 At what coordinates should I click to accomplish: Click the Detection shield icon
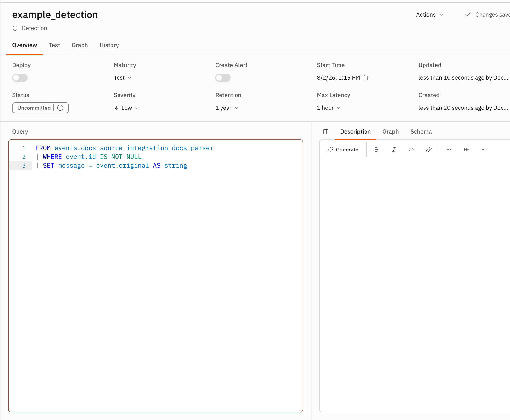15,28
